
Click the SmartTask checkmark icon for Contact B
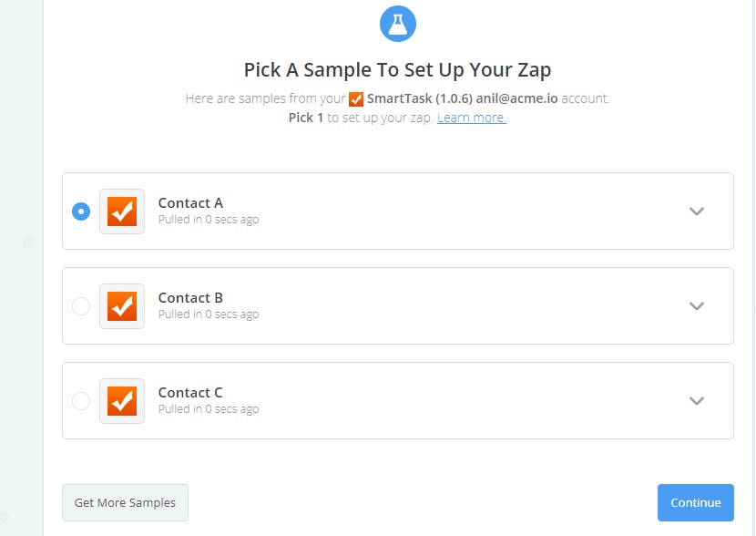[x=122, y=306]
